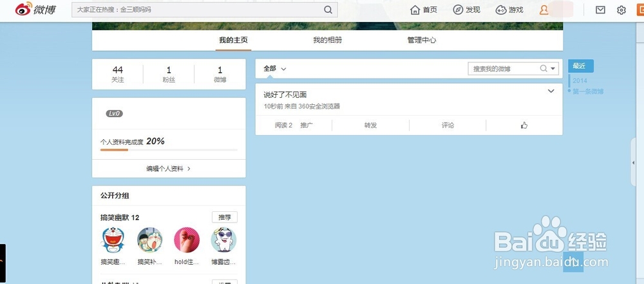The image size is (644, 284).
Task: Click the 推荐 button for 搞笑幽默
Action: point(225,217)
